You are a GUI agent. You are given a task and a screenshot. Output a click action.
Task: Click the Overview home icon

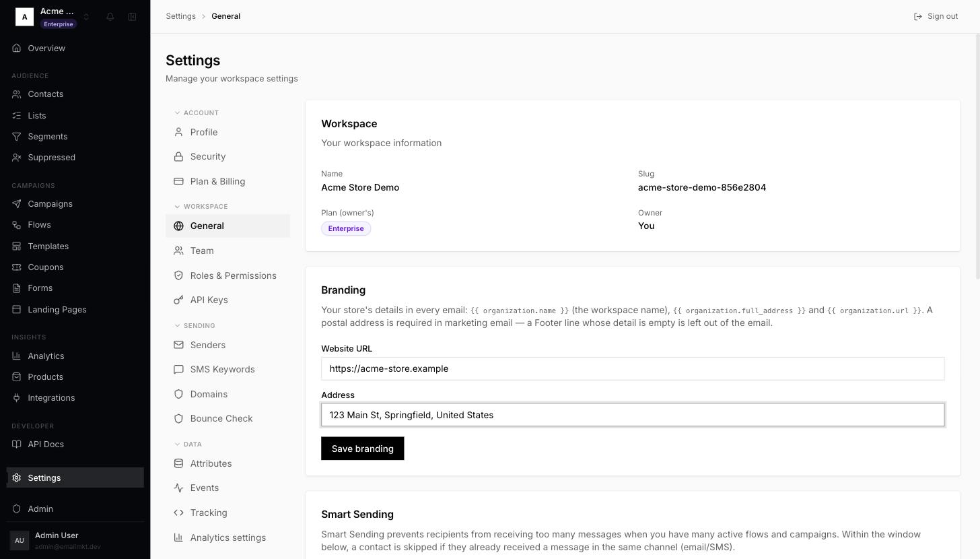[x=17, y=48]
